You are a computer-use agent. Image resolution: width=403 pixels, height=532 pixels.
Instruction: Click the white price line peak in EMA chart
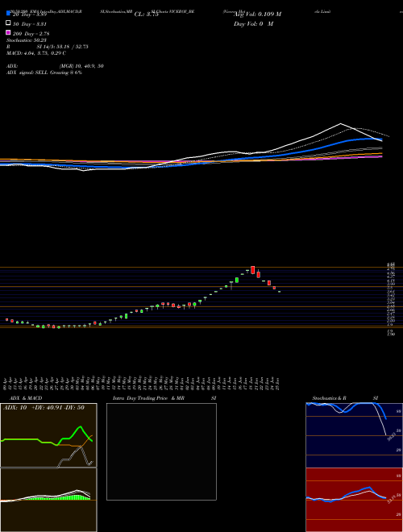pos(341,123)
